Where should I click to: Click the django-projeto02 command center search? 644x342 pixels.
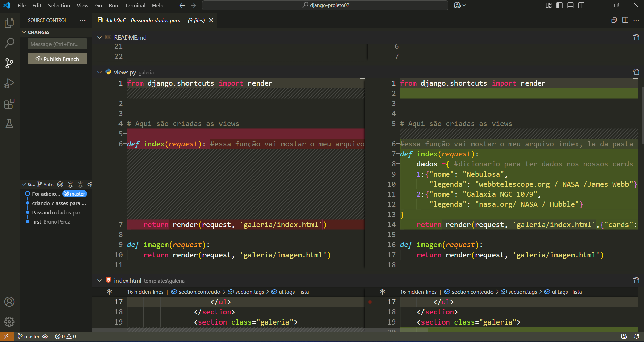325,5
